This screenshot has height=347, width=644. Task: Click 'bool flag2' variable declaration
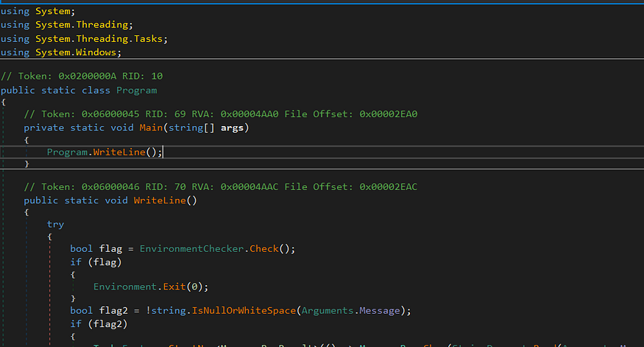(99, 310)
